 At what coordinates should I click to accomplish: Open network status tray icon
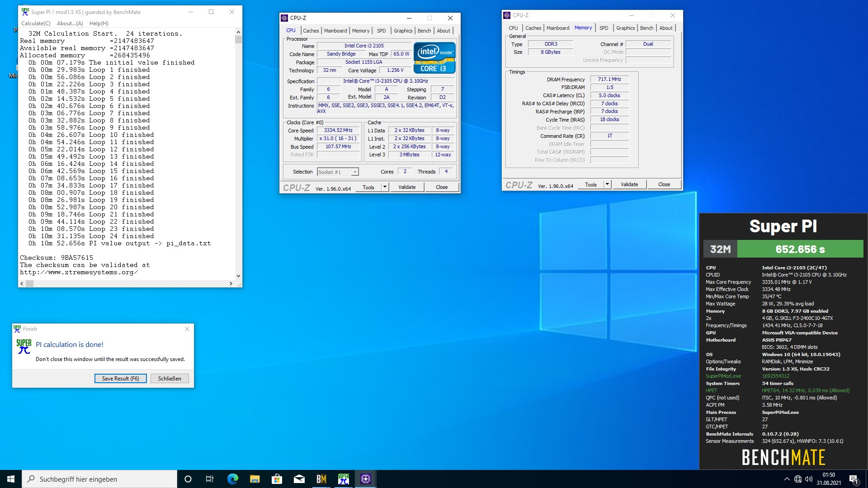pyautogui.click(x=798, y=479)
